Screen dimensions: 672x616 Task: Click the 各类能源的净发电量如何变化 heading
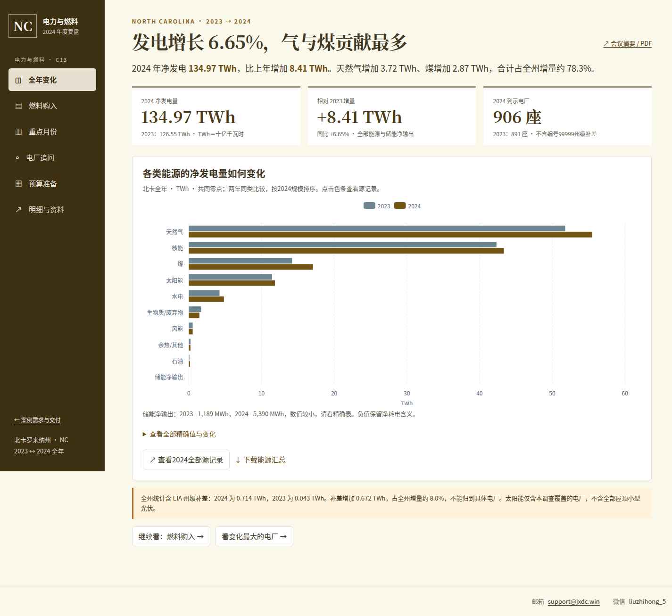click(x=204, y=173)
